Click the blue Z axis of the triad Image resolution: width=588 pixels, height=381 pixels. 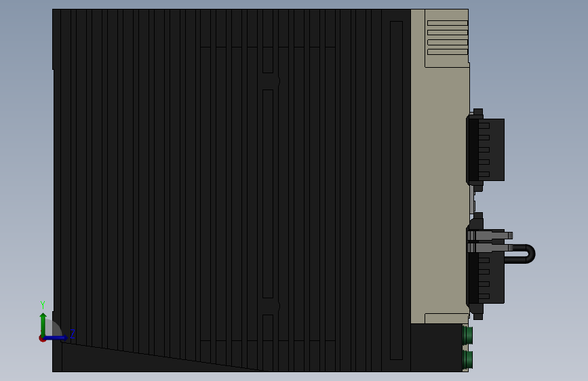pyautogui.click(x=56, y=338)
